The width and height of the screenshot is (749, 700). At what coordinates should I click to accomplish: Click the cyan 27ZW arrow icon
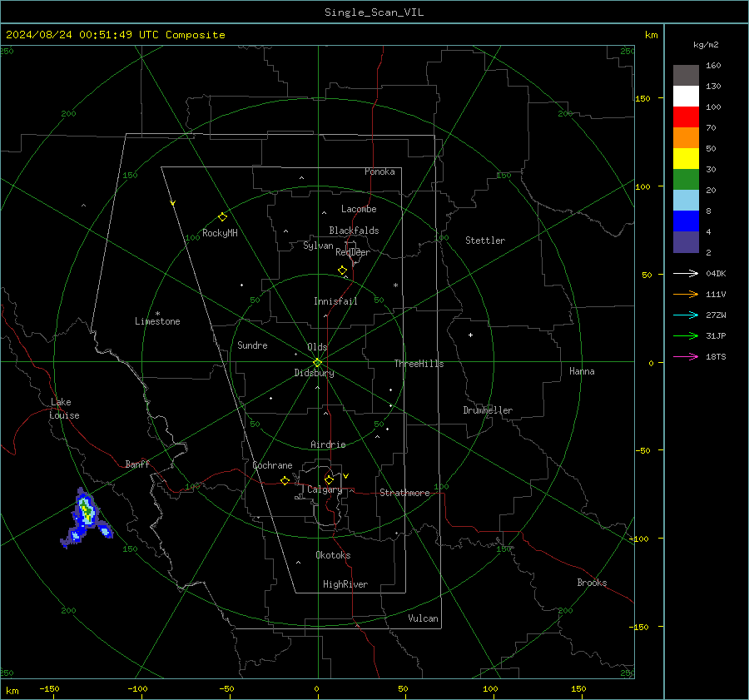click(x=686, y=315)
